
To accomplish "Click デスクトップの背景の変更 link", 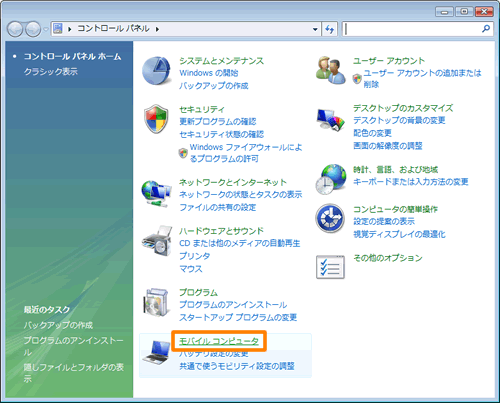I will [x=399, y=120].
